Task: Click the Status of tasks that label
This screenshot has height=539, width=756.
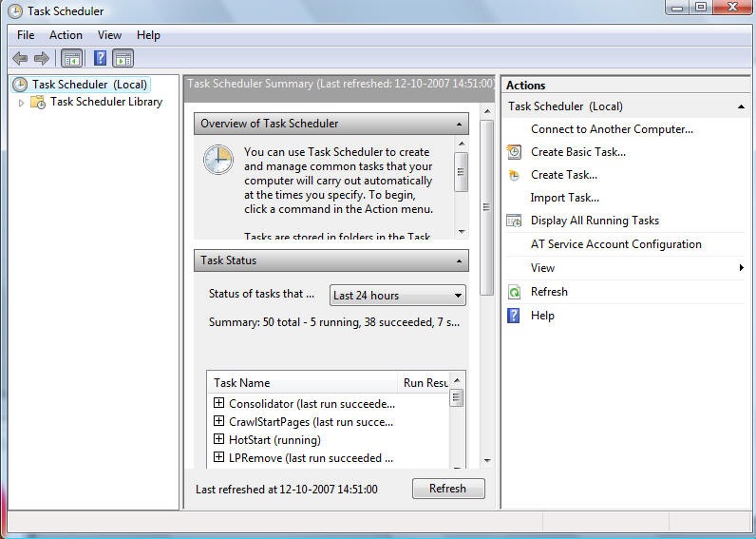Action: tap(261, 294)
